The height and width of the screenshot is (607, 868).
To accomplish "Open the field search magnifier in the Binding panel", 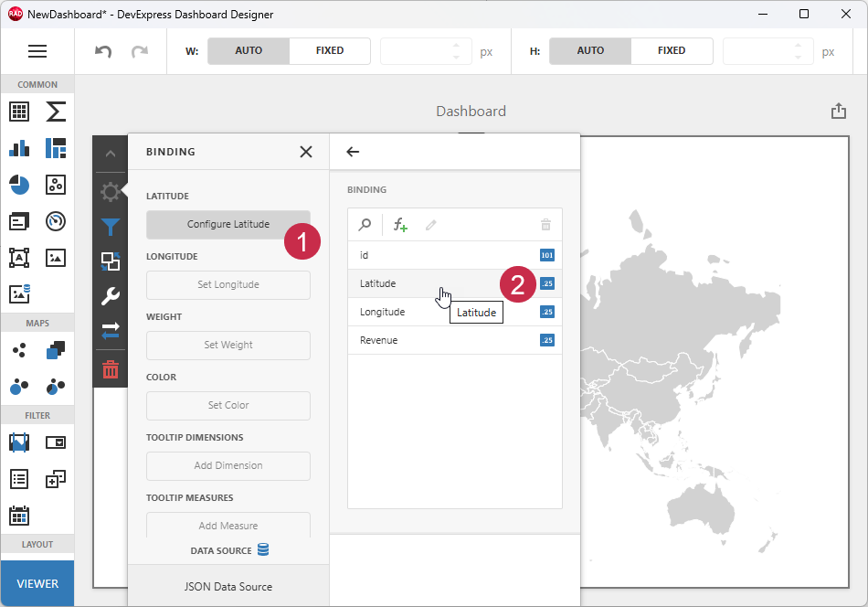I will [365, 224].
